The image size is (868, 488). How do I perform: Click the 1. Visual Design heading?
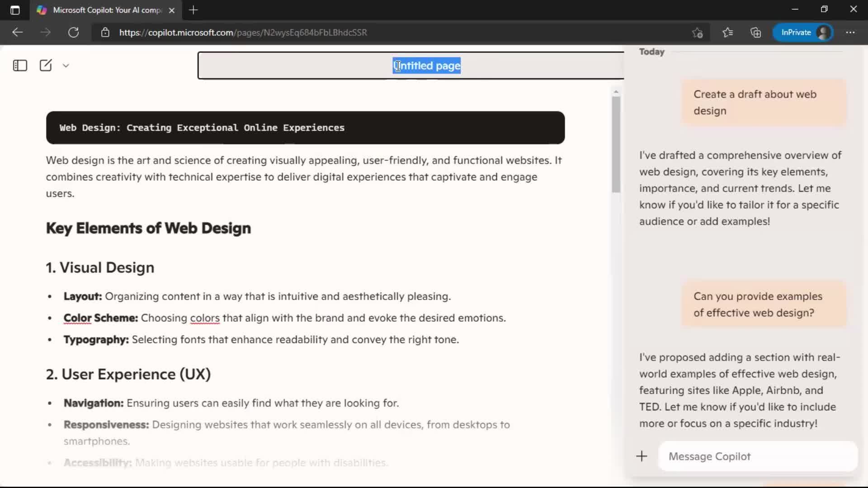click(x=100, y=267)
